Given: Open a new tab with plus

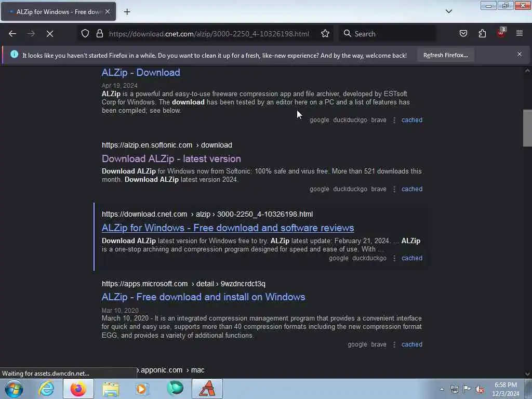Looking at the screenshot, I should pos(127,12).
